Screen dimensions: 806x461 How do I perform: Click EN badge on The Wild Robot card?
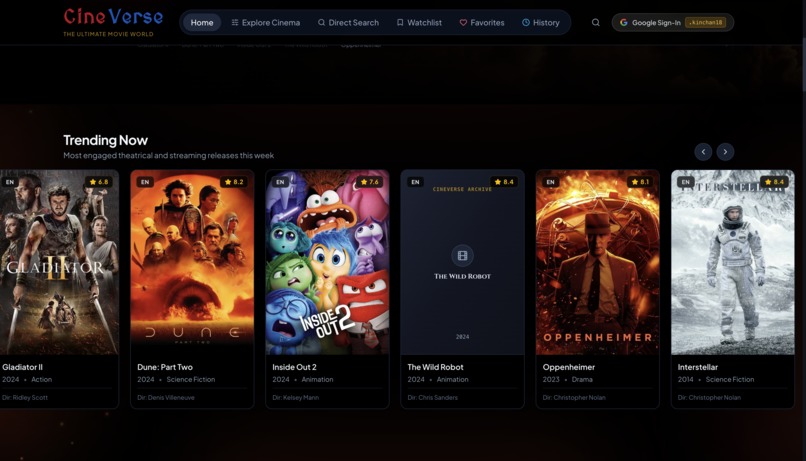pos(415,182)
